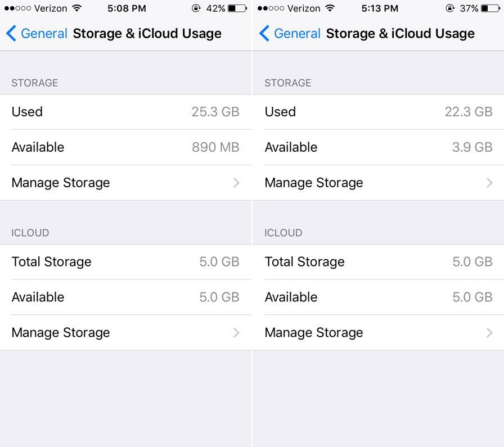This screenshot has width=504, height=447.
Task: Tap the Wi-Fi icon in the 5:08 PM status bar
Action: coord(76,8)
